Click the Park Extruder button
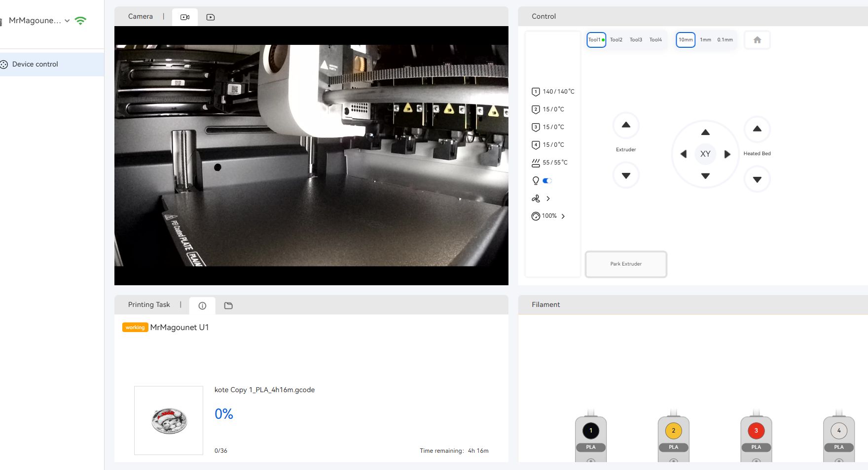The width and height of the screenshot is (868, 470). click(626, 264)
